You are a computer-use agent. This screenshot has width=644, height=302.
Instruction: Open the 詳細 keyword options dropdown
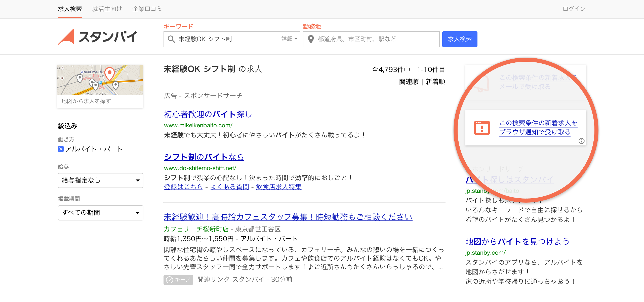point(289,39)
